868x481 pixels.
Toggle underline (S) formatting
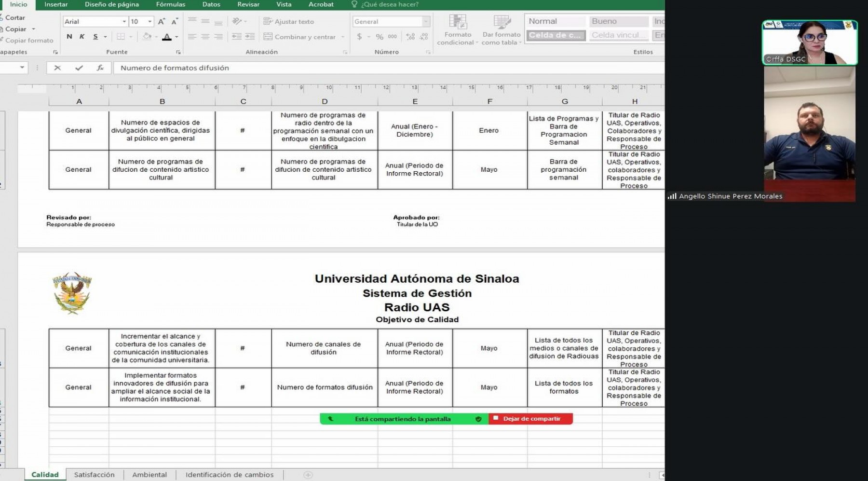coord(95,37)
